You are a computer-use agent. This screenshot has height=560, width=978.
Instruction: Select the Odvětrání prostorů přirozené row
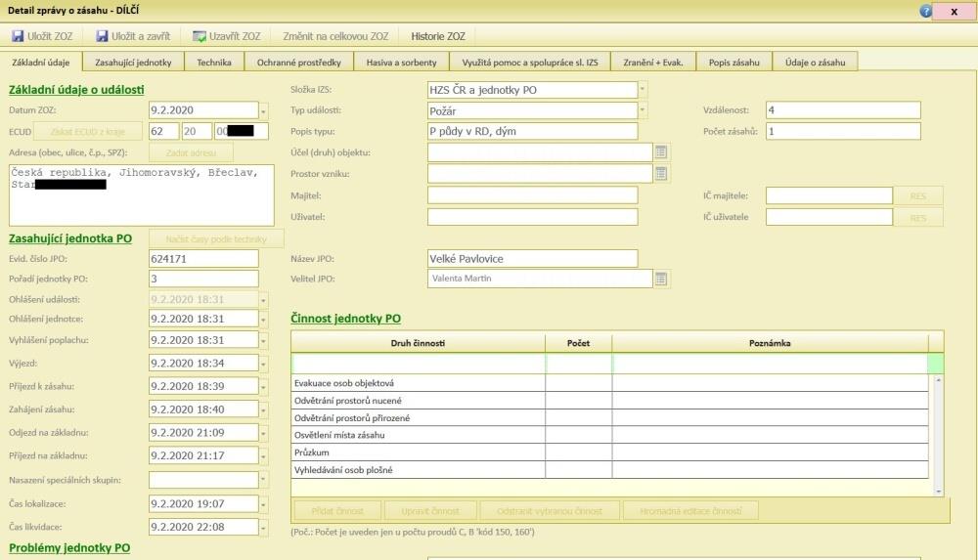609,418
